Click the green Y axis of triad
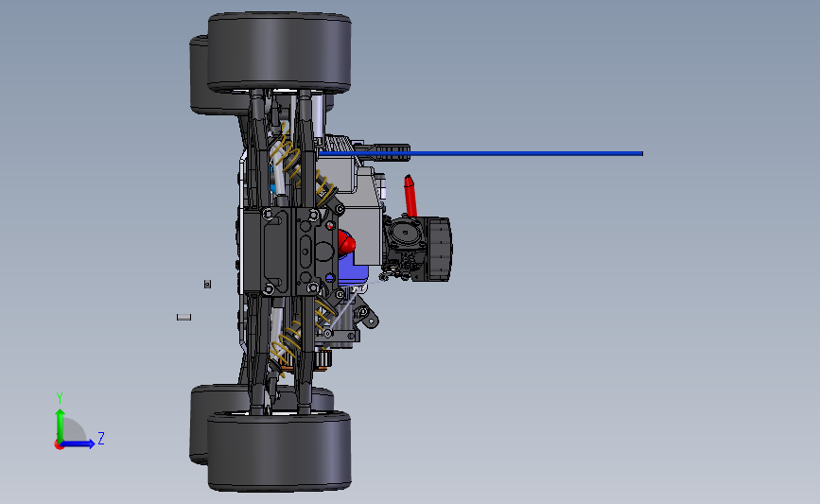The width and height of the screenshot is (820, 504). (61, 426)
